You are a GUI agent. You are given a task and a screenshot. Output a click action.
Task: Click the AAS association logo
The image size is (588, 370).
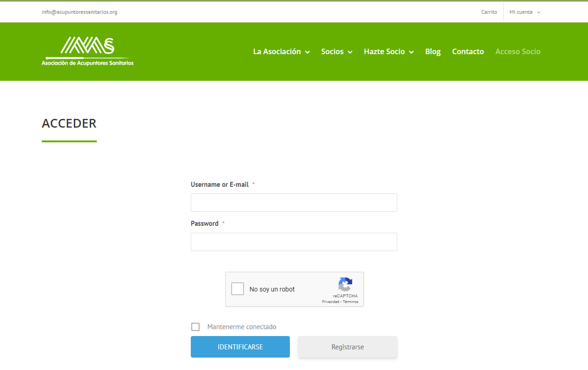88,51
